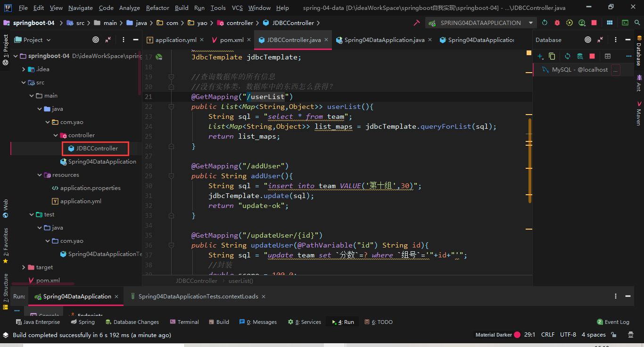Image resolution: width=644 pixels, height=347 pixels.
Task: Open the VCS menu
Action: click(238, 8)
